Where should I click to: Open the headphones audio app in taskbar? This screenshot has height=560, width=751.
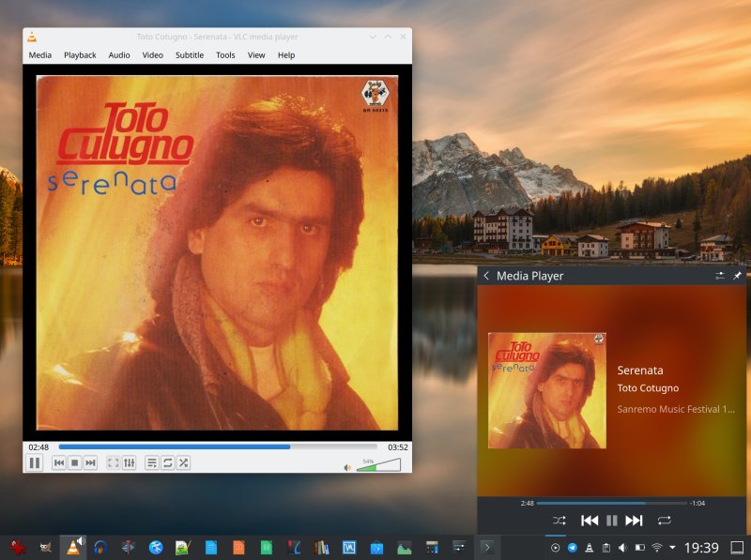tap(100, 547)
